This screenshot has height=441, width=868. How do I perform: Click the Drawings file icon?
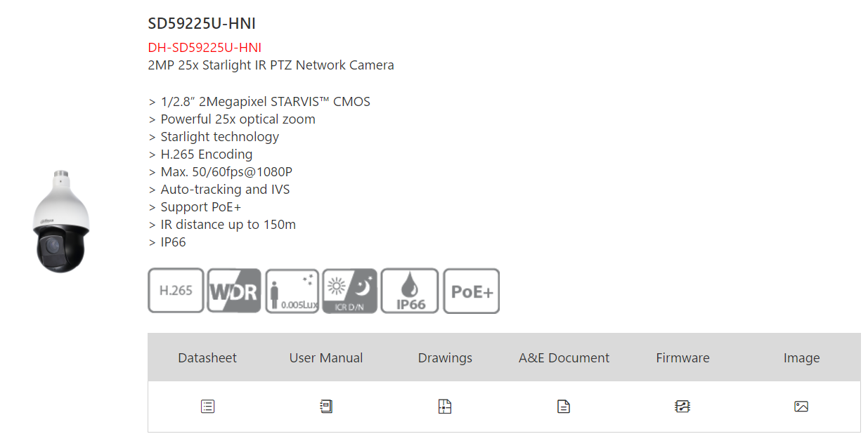pyautogui.click(x=445, y=406)
